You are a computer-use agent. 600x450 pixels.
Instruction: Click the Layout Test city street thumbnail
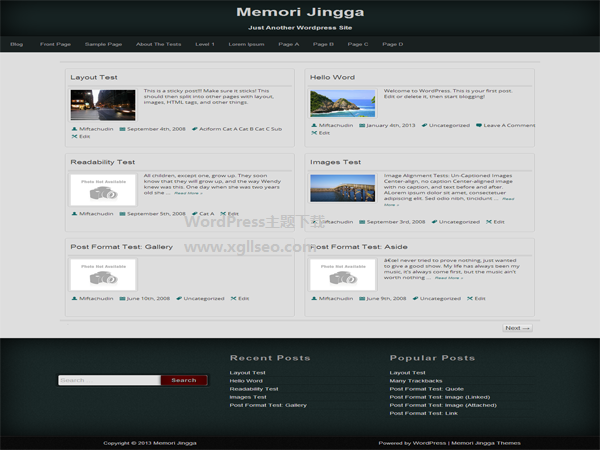tap(103, 105)
